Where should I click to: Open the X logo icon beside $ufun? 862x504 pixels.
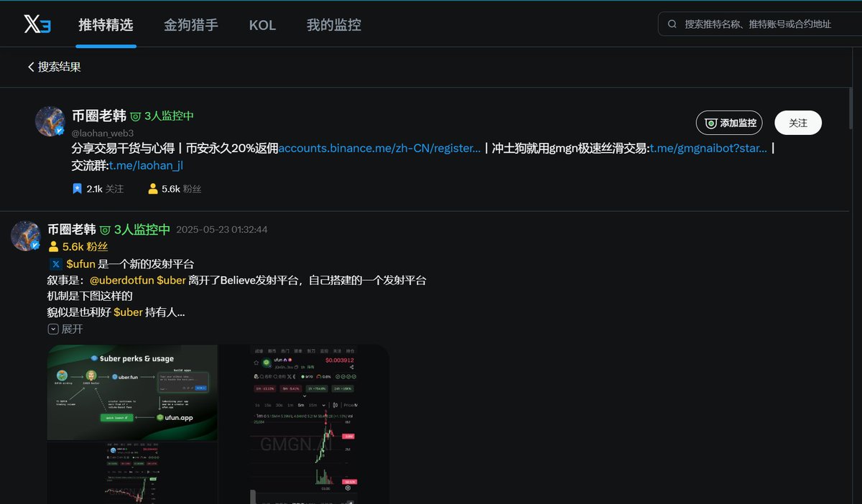56,263
